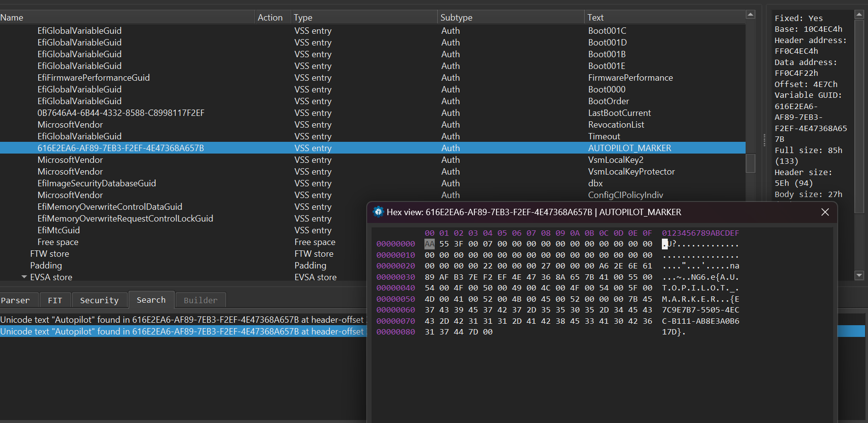Click the LastBootCurrent text cell
The height and width of the screenshot is (423, 868).
tap(619, 112)
